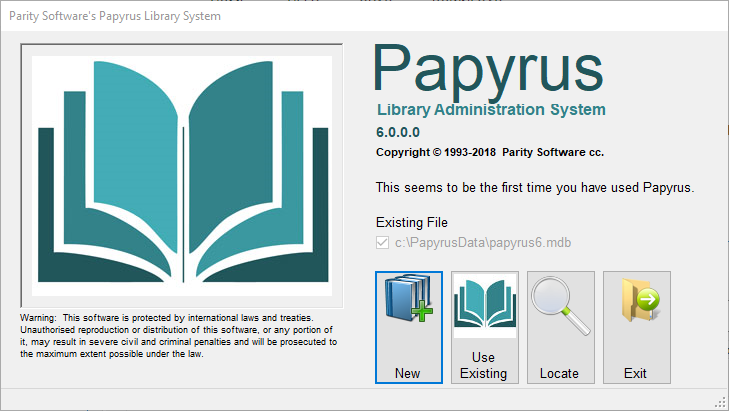The width and height of the screenshot is (729, 411).
Task: Click the Use Existing open book icon
Action: [x=485, y=304]
